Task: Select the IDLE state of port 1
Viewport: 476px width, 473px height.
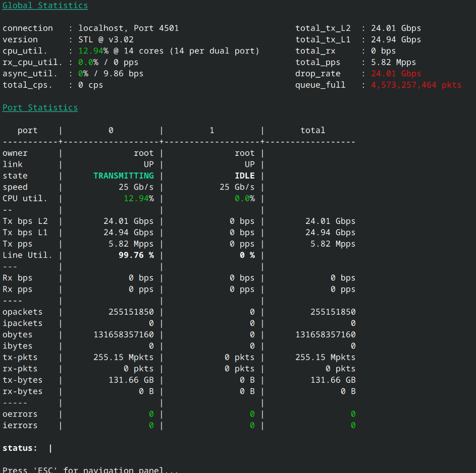Action: (x=245, y=176)
